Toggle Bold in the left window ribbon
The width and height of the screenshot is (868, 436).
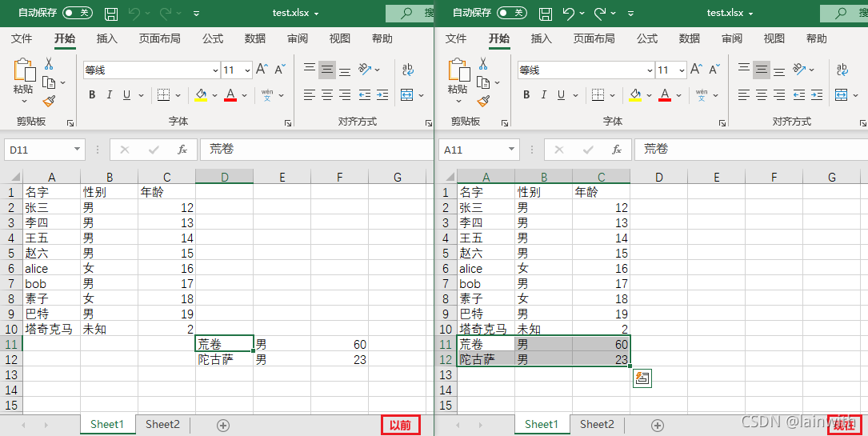click(92, 95)
